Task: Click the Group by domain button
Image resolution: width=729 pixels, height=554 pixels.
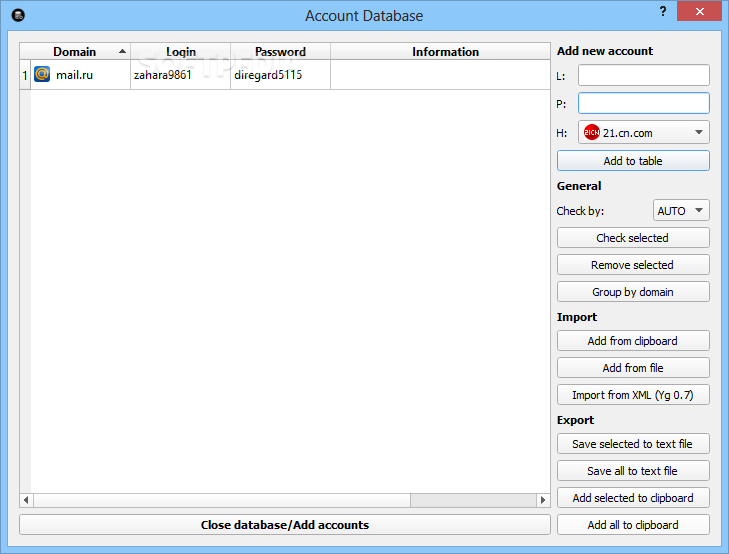Action: 633,291
